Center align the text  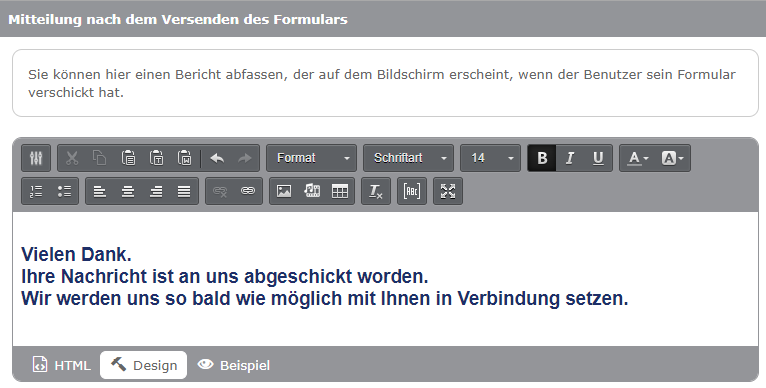(128, 191)
